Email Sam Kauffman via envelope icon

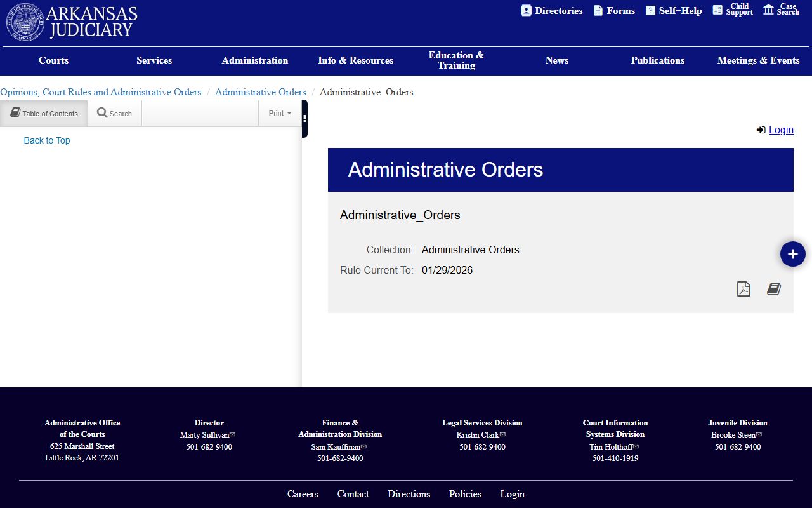[x=363, y=446]
